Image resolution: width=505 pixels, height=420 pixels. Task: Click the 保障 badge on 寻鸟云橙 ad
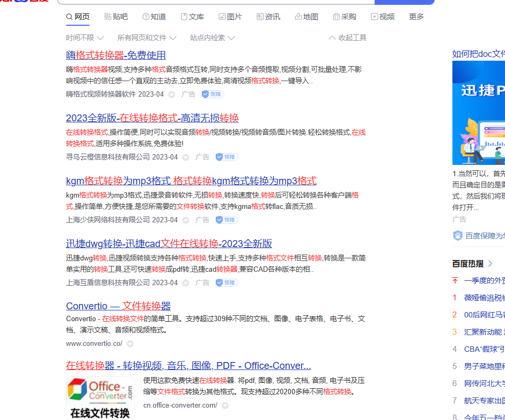[x=226, y=157]
